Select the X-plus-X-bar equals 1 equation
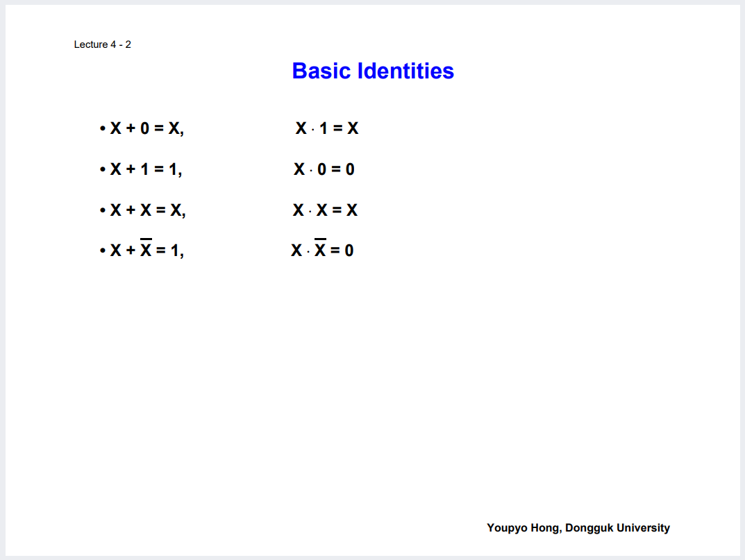 tap(147, 248)
